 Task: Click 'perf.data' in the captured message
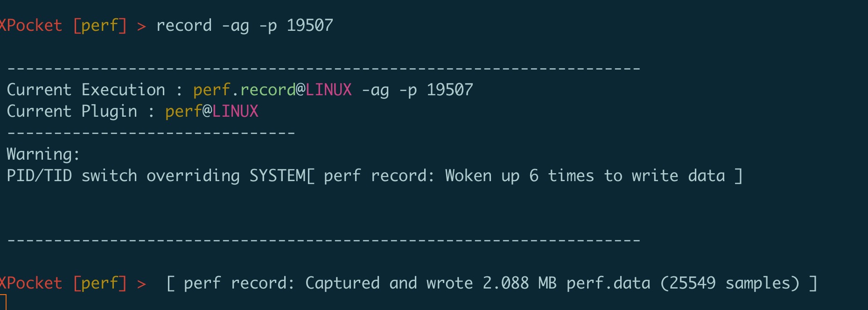click(608, 283)
